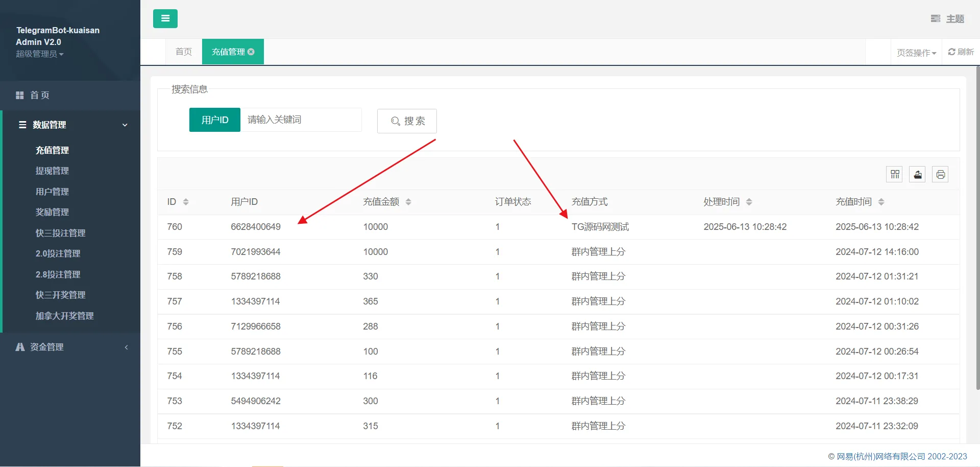The image size is (980, 467).
Task: Click the keyword search input field
Action: pyautogui.click(x=301, y=120)
